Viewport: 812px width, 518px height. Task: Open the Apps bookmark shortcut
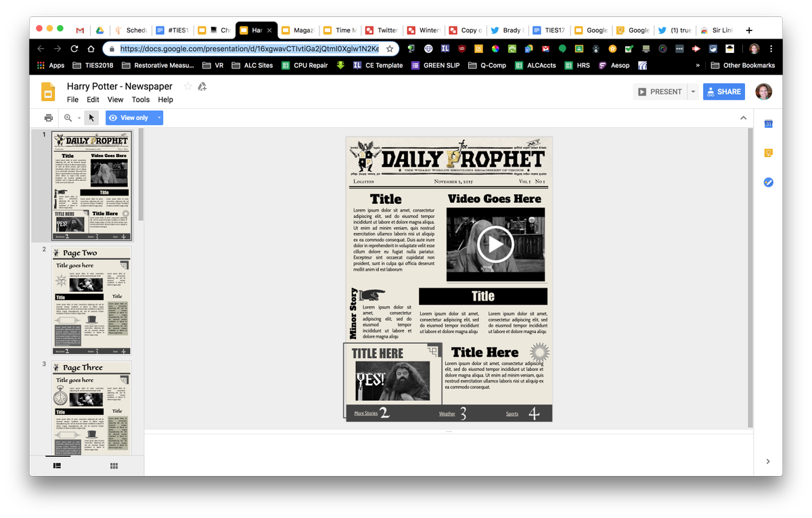coord(51,66)
